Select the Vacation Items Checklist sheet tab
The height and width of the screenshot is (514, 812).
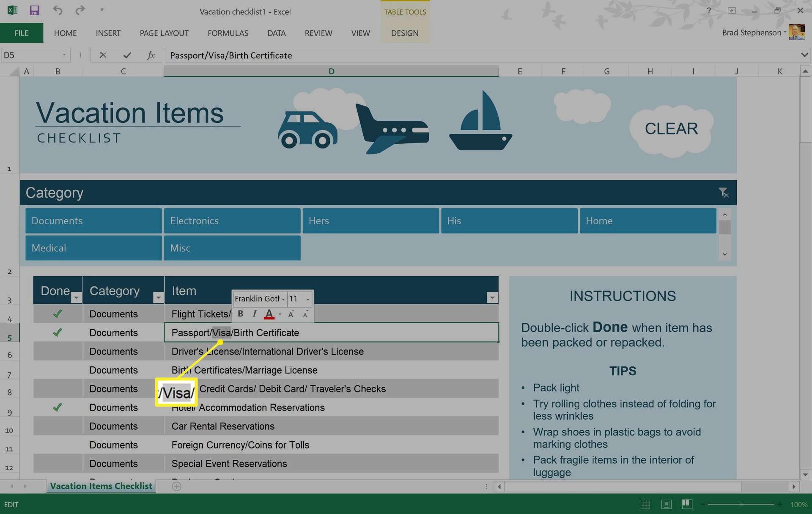(101, 486)
